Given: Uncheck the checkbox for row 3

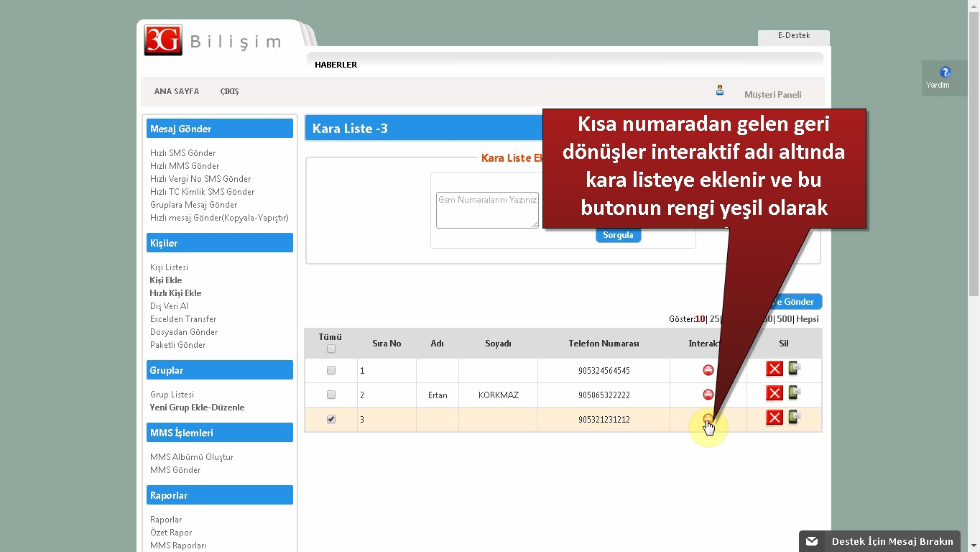Looking at the screenshot, I should click(331, 419).
